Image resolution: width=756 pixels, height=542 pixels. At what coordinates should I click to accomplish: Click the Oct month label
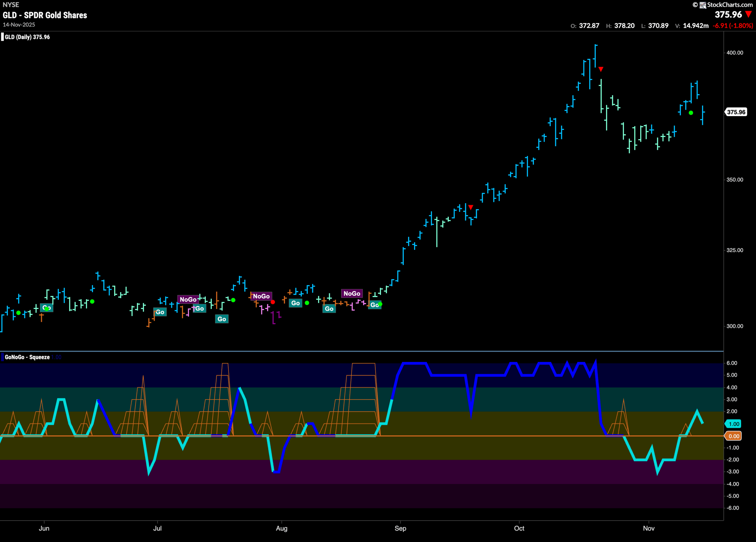click(519, 528)
